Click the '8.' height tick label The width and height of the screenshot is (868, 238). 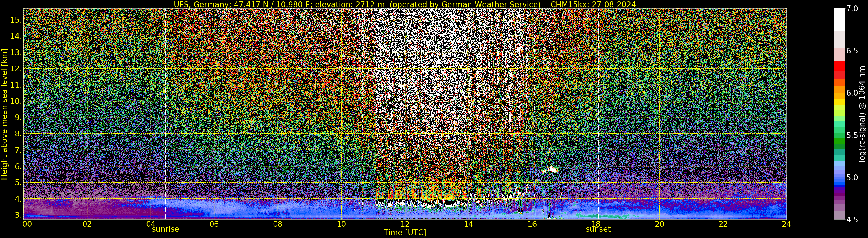coord(18,134)
